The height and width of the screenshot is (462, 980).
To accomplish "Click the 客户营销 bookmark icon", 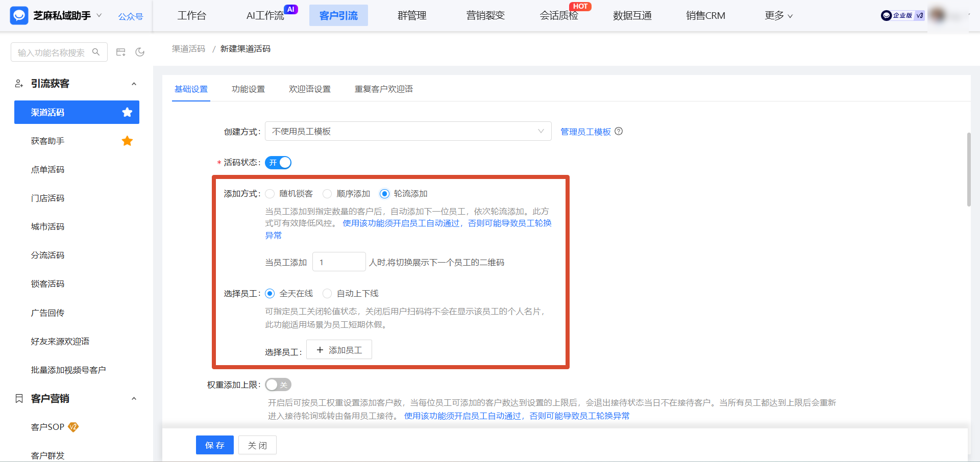I will pyautogui.click(x=19, y=398).
